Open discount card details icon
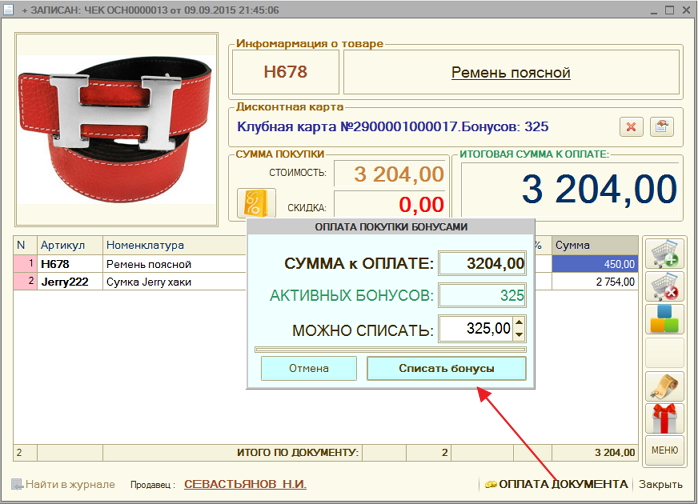The height and width of the screenshot is (504, 698). tap(661, 127)
